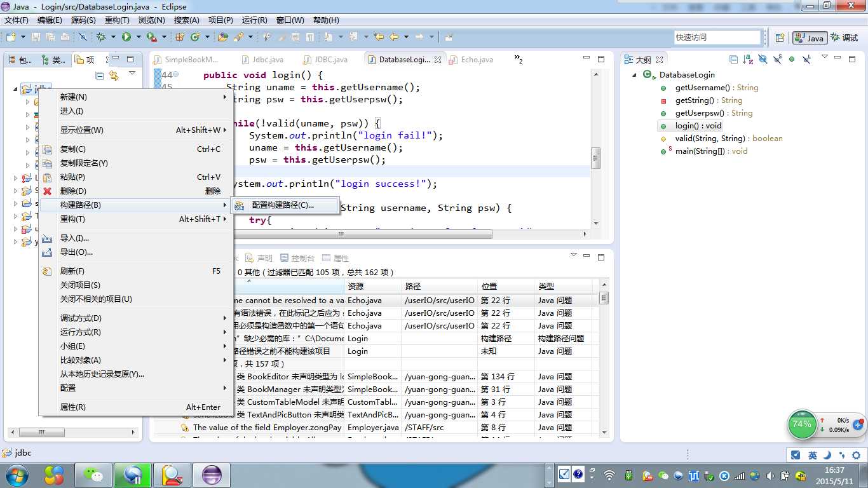This screenshot has height=488, width=868.
Task: Collapse all items in outline view
Action: [x=734, y=59]
